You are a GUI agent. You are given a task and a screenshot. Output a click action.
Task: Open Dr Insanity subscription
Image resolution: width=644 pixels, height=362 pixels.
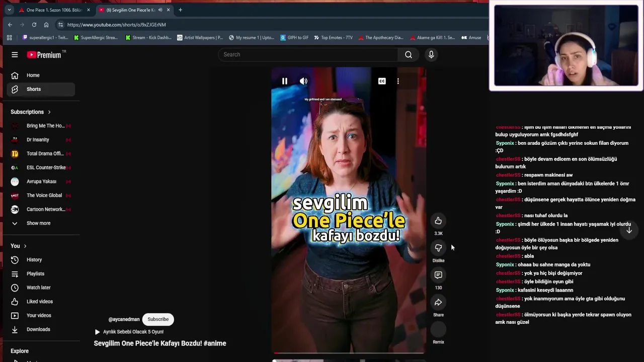pyautogui.click(x=41, y=140)
